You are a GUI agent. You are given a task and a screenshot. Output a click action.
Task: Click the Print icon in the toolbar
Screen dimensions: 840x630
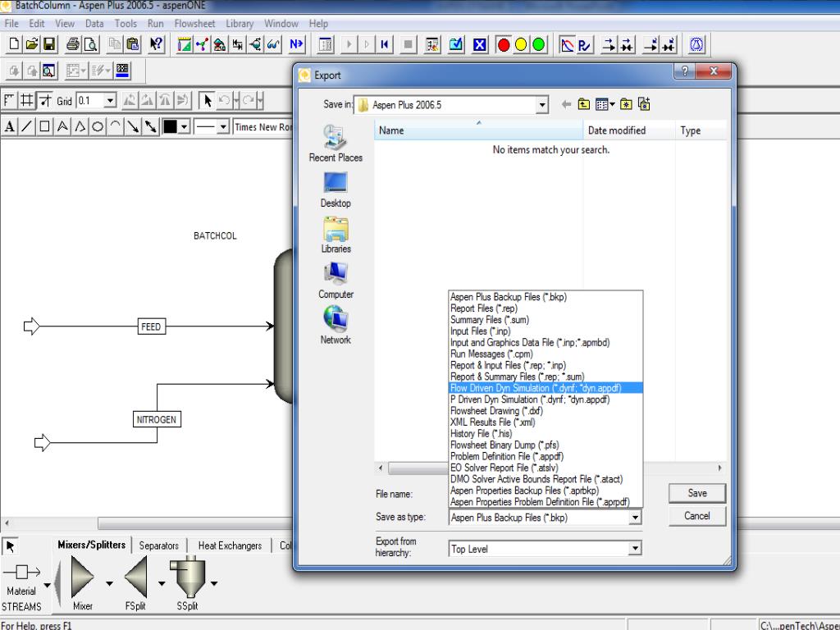pyautogui.click(x=73, y=44)
